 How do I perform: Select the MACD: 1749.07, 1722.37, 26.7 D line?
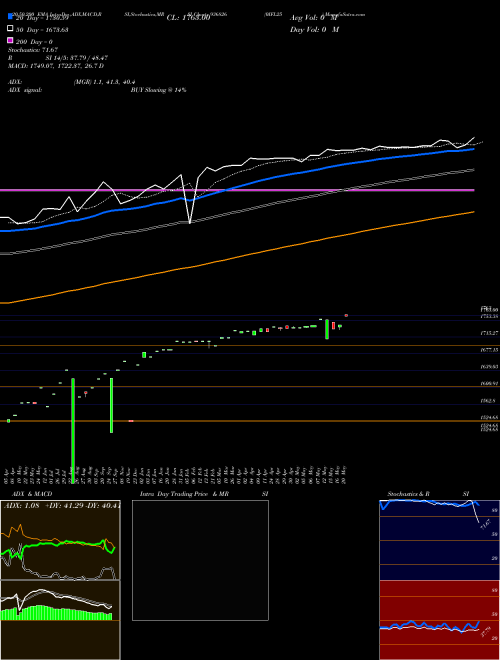[x=56, y=66]
